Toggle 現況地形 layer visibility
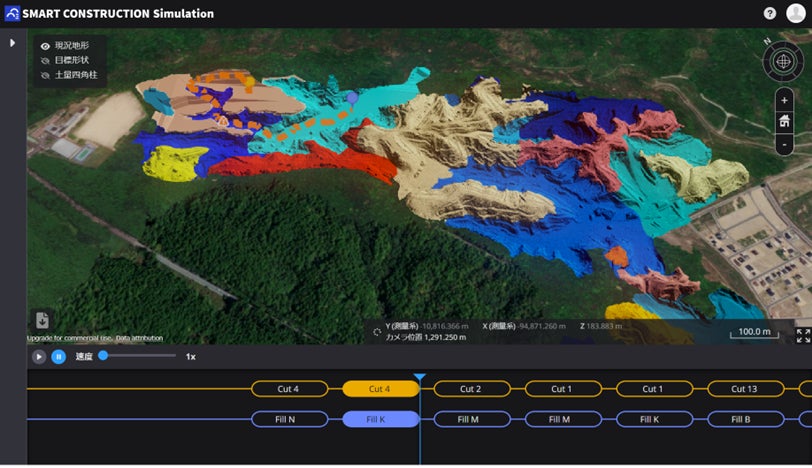 coord(45,46)
